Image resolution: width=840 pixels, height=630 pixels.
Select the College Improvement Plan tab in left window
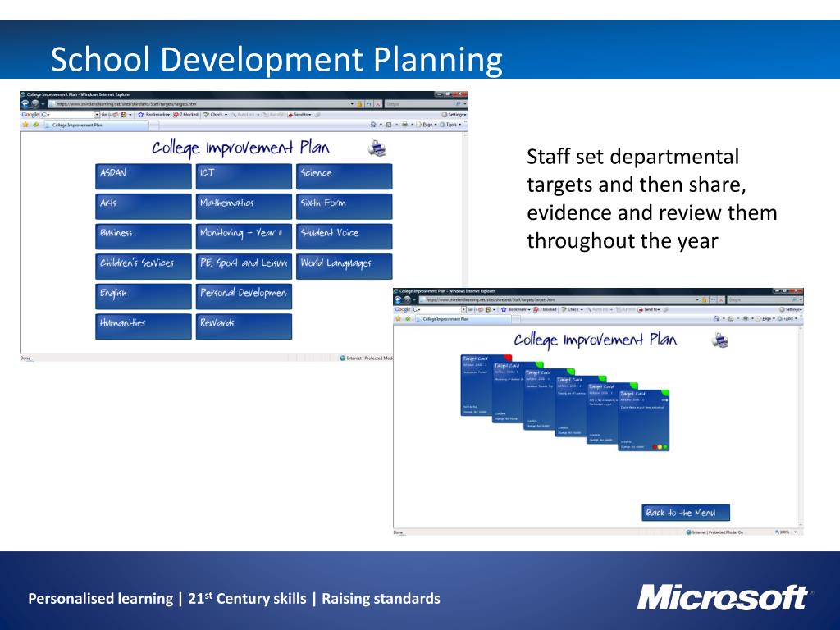click(x=96, y=125)
